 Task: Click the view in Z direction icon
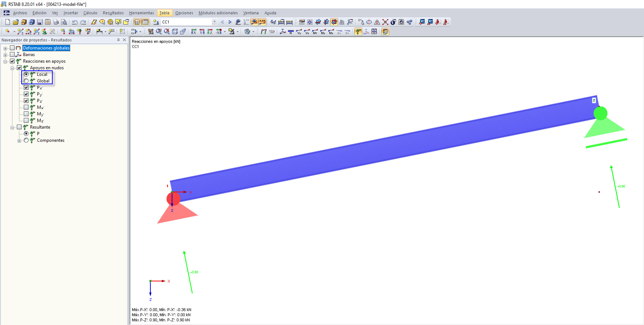point(210,32)
